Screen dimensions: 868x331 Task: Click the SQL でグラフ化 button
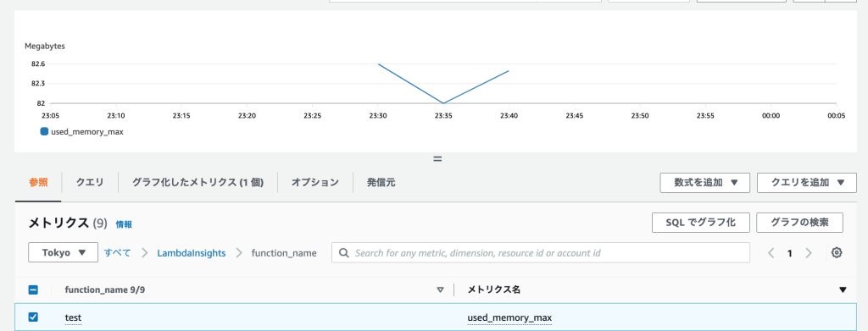pos(701,223)
